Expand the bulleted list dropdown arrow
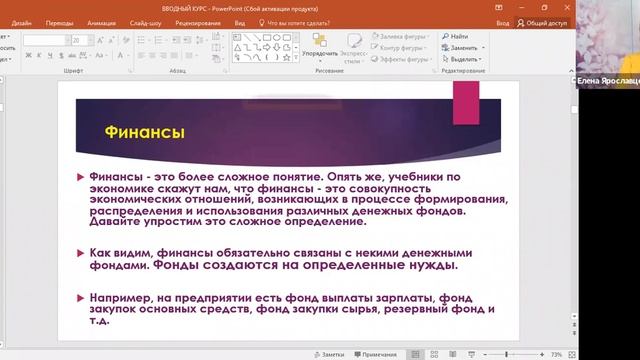The height and width of the screenshot is (360, 640). coord(149,40)
